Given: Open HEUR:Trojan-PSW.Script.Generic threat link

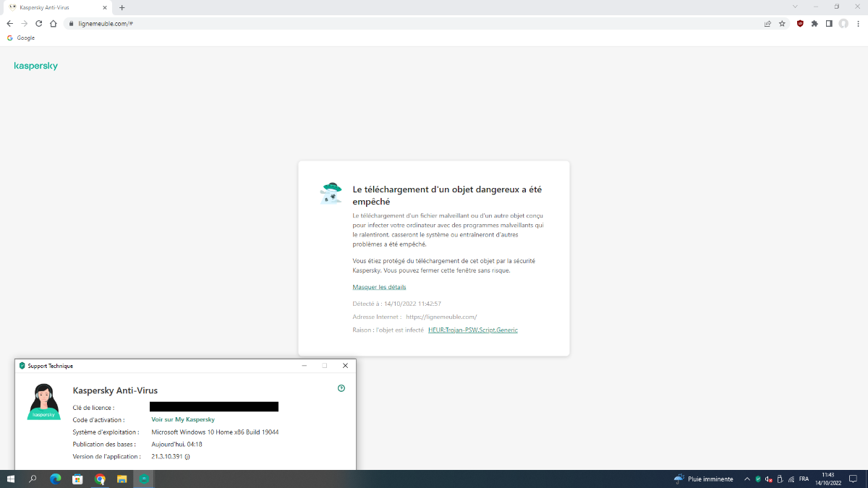Looking at the screenshot, I should click(473, 330).
